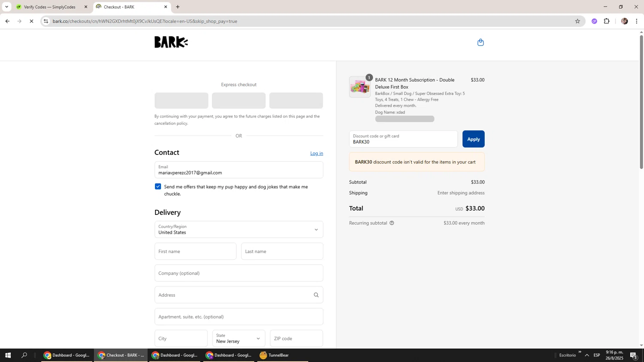Open the Extensions puzzle icon
Screen dimensions: 644x362
(607, 21)
